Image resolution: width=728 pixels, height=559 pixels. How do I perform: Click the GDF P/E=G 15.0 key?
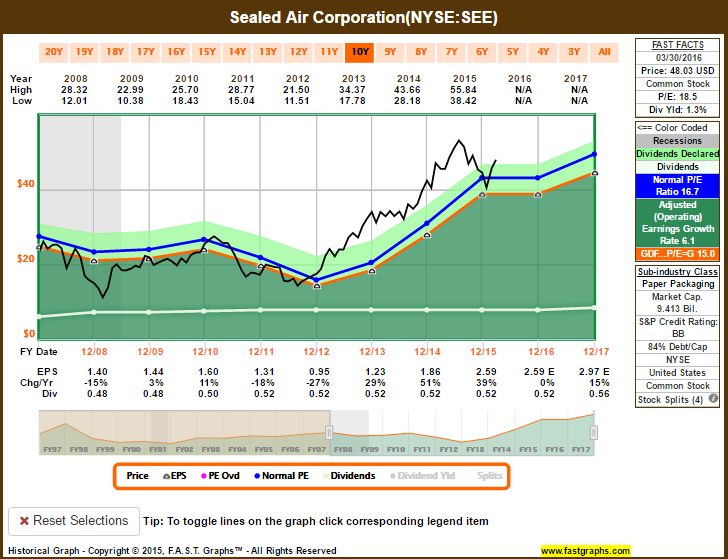[x=677, y=254]
